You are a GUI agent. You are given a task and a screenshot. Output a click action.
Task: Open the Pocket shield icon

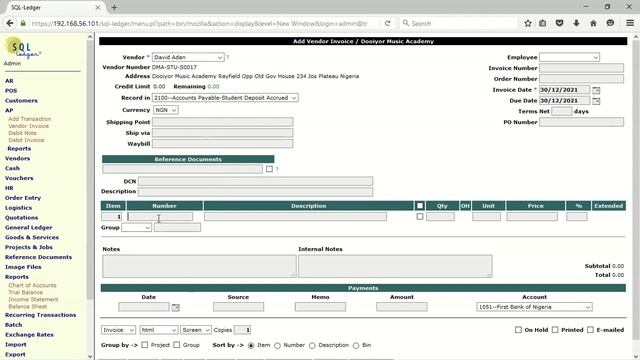[559, 23]
